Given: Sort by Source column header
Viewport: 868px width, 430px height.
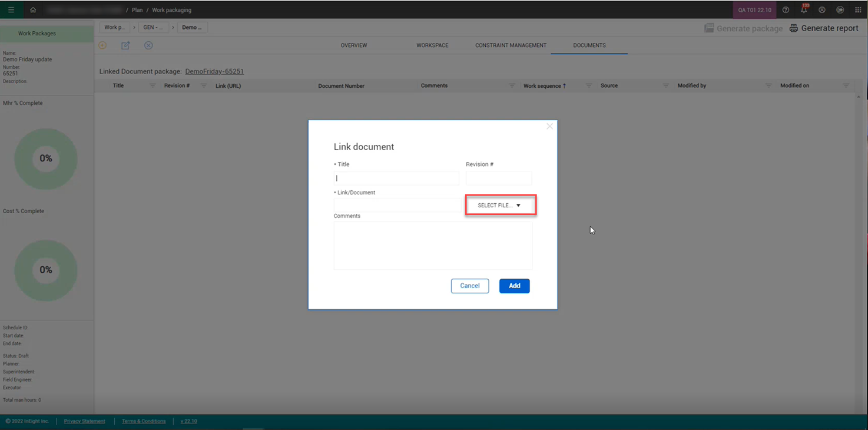Looking at the screenshot, I should (609, 86).
